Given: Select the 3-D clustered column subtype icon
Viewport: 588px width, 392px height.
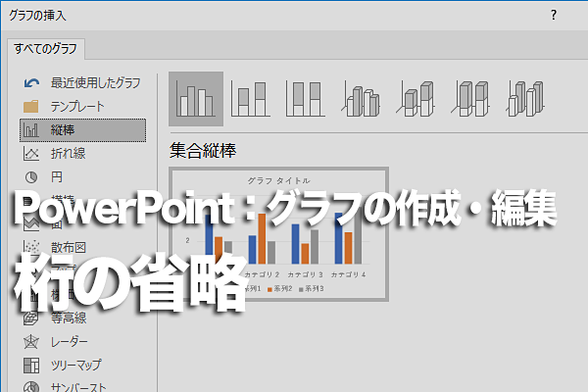Looking at the screenshot, I should click(361, 100).
